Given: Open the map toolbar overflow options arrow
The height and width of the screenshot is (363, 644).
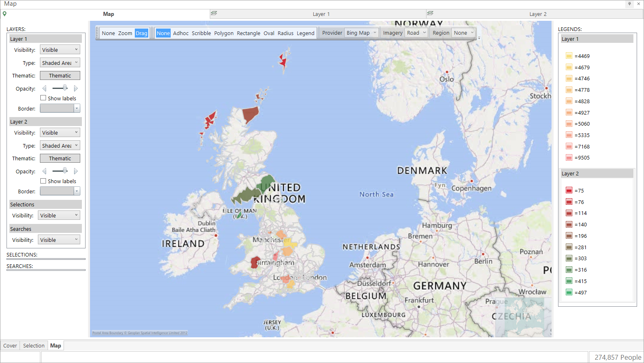Looking at the screenshot, I should [479, 38].
